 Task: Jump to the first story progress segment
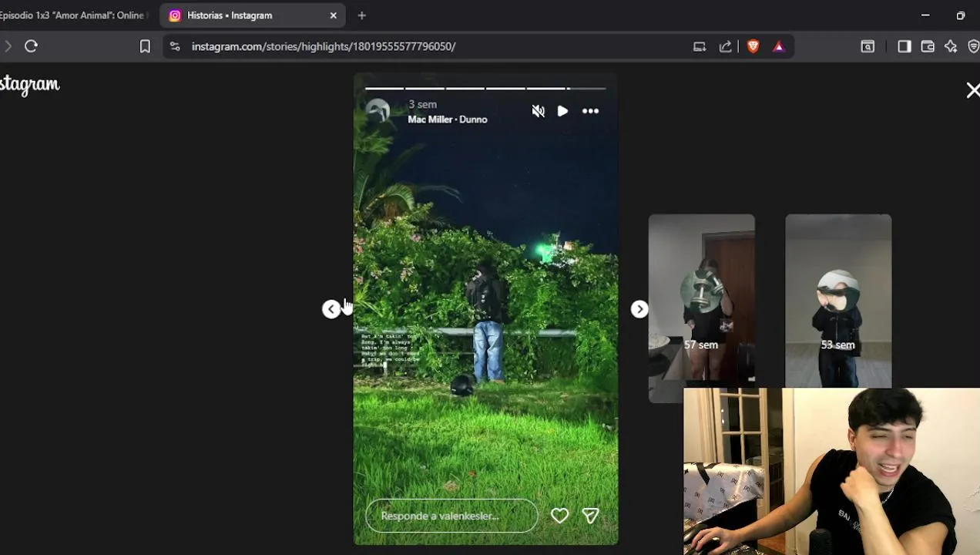pyautogui.click(x=384, y=89)
